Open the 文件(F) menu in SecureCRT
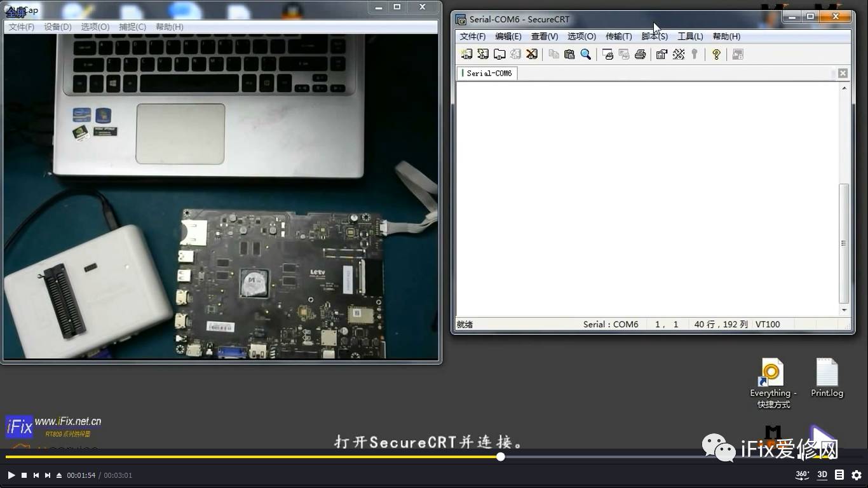Screen dimensions: 868x488 click(x=472, y=36)
